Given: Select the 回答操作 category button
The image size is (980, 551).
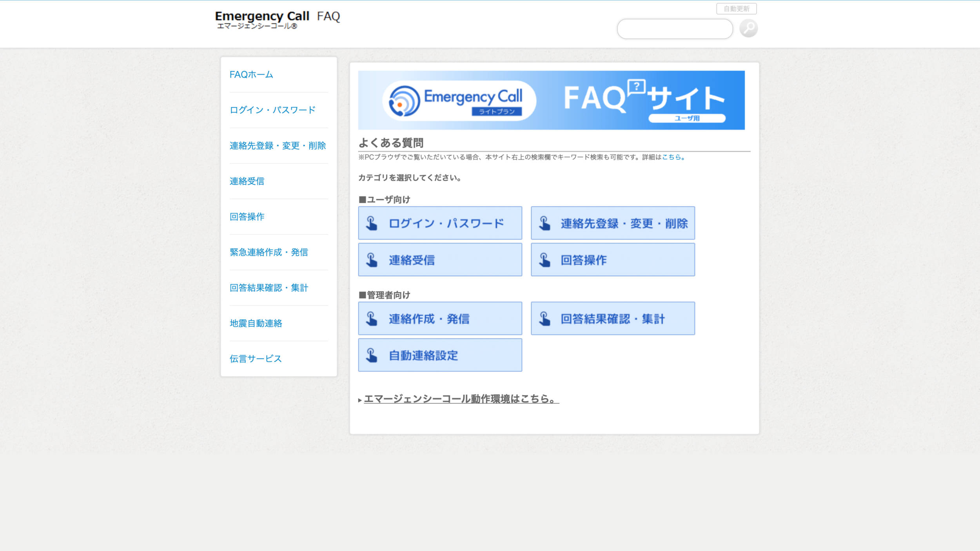Looking at the screenshot, I should pos(613,259).
